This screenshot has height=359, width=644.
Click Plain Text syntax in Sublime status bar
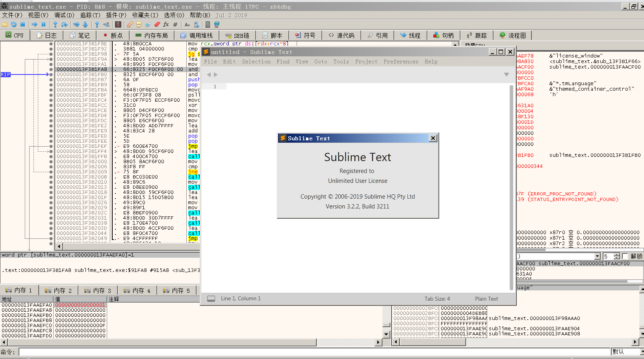click(x=486, y=299)
